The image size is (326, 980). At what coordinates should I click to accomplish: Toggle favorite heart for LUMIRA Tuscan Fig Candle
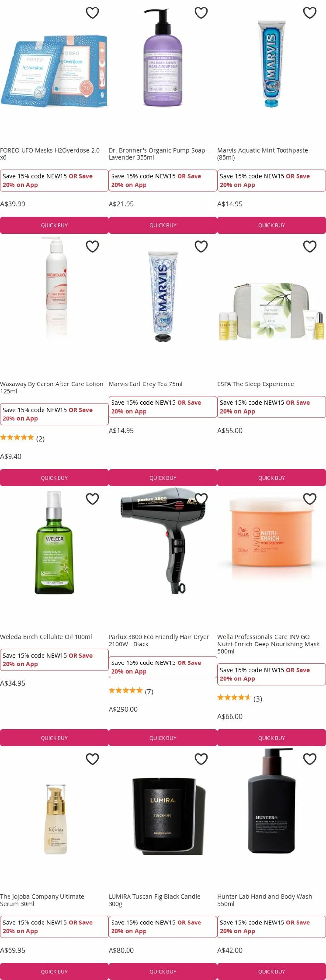point(201,759)
